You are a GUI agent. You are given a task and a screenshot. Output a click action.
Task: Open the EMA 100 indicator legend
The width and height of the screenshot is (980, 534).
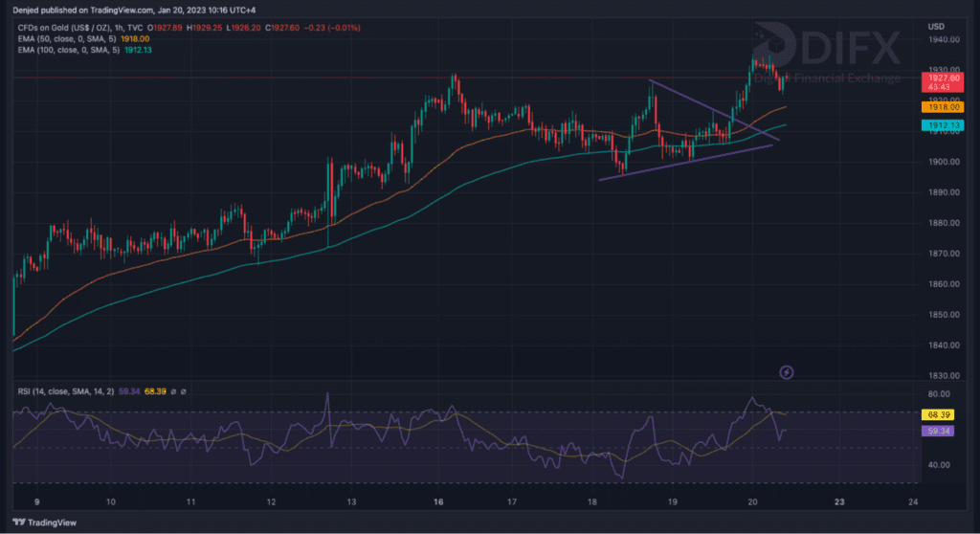[x=69, y=49]
